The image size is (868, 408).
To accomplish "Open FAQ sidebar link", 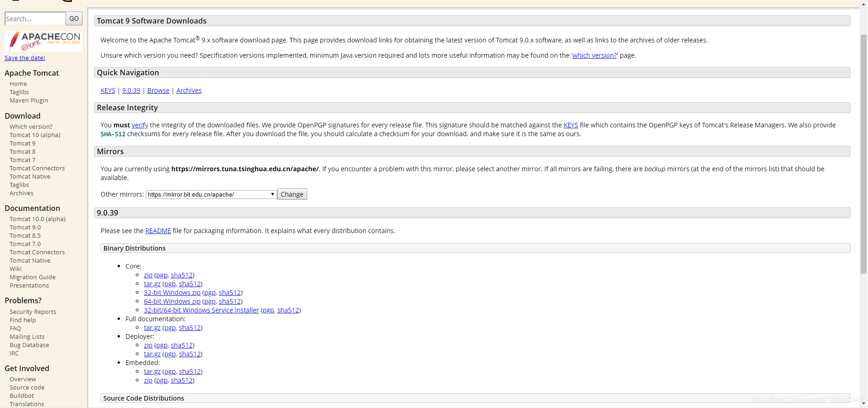I will 15,329.
